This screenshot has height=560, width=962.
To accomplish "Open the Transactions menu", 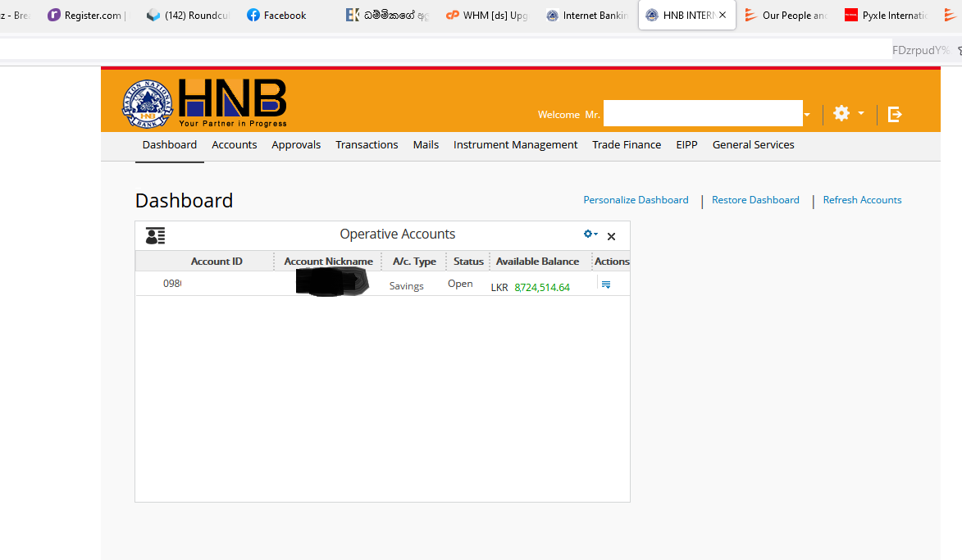I will click(x=367, y=145).
